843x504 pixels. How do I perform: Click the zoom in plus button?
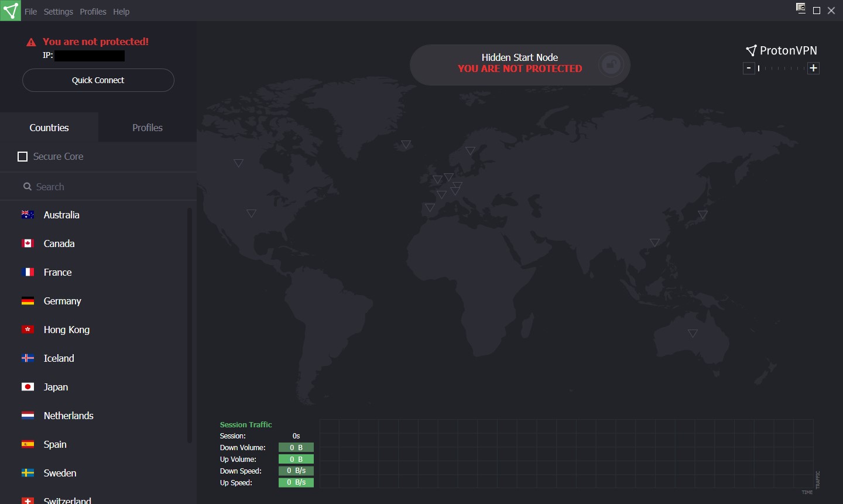coord(813,68)
